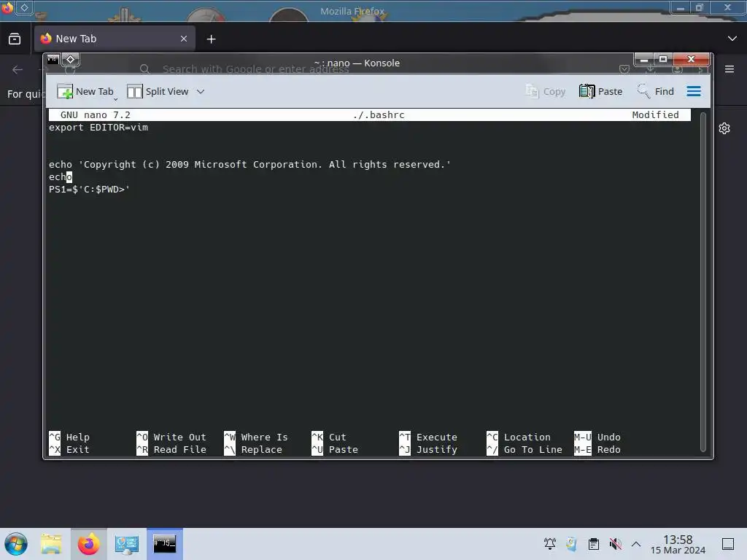
Task: Click the Modified status in nano header
Action: 655,114
